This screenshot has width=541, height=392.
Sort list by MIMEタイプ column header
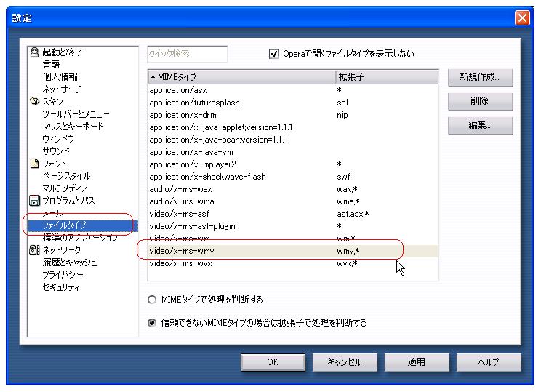click(242, 77)
